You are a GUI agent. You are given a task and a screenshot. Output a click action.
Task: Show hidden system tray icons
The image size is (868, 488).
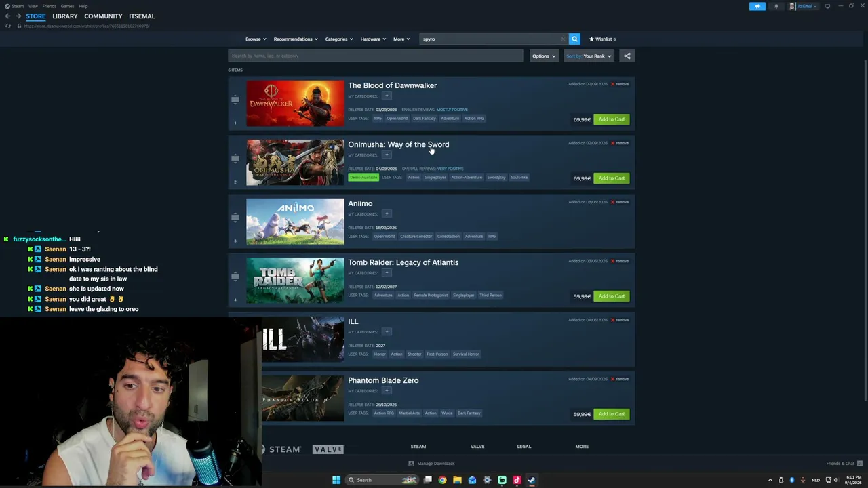tap(770, 480)
